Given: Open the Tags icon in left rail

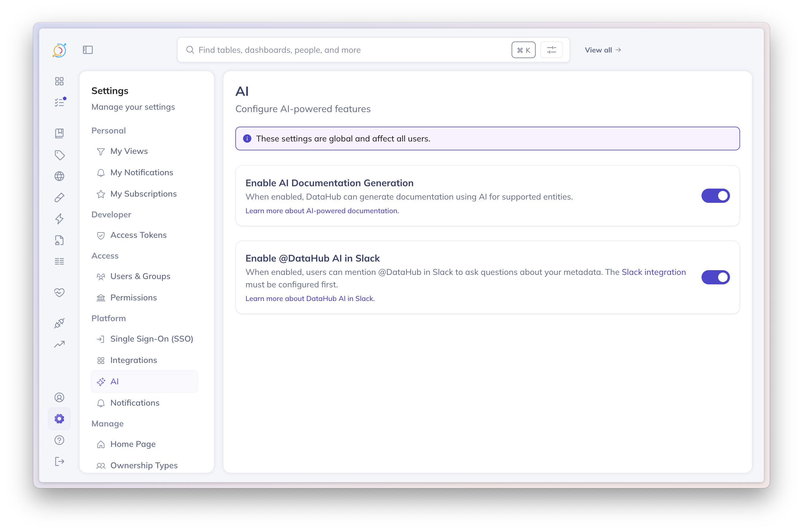Looking at the screenshot, I should click(x=59, y=155).
